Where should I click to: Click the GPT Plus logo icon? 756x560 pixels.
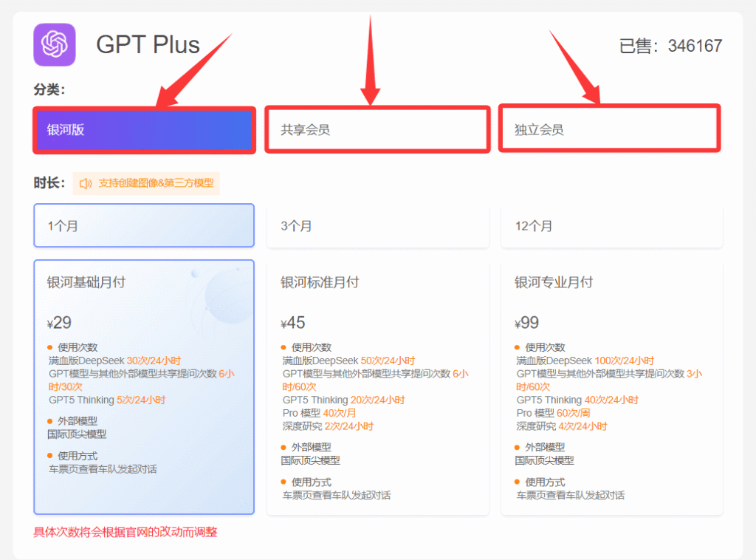pos(55,45)
